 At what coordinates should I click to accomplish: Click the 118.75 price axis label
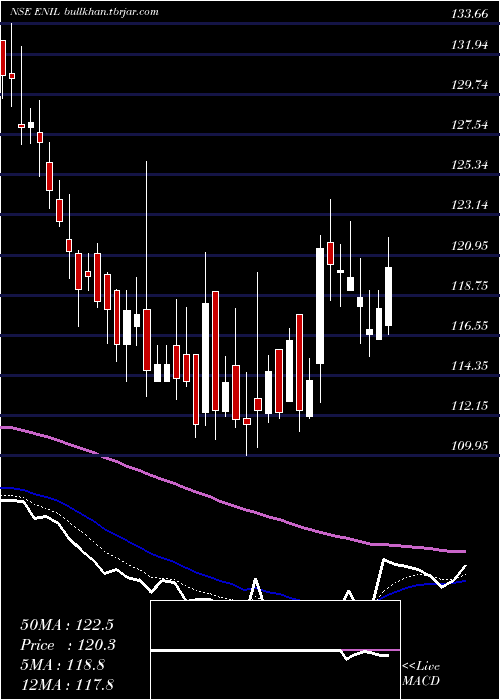(469, 286)
